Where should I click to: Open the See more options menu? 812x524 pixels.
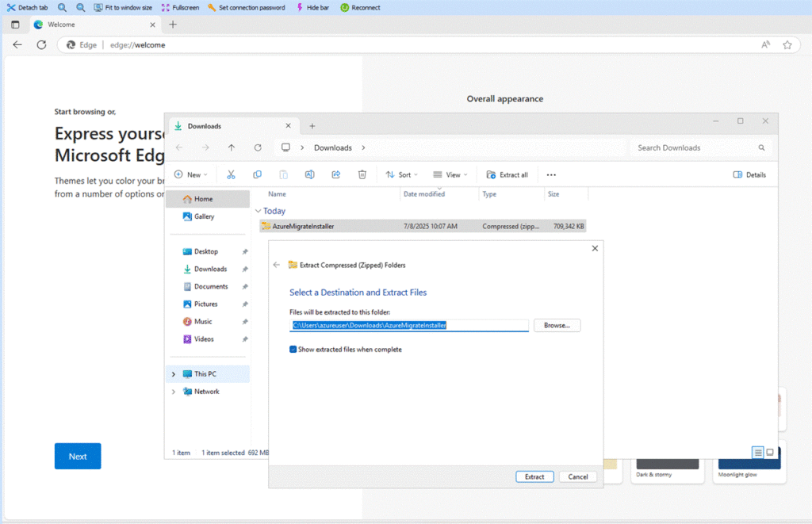(x=551, y=174)
